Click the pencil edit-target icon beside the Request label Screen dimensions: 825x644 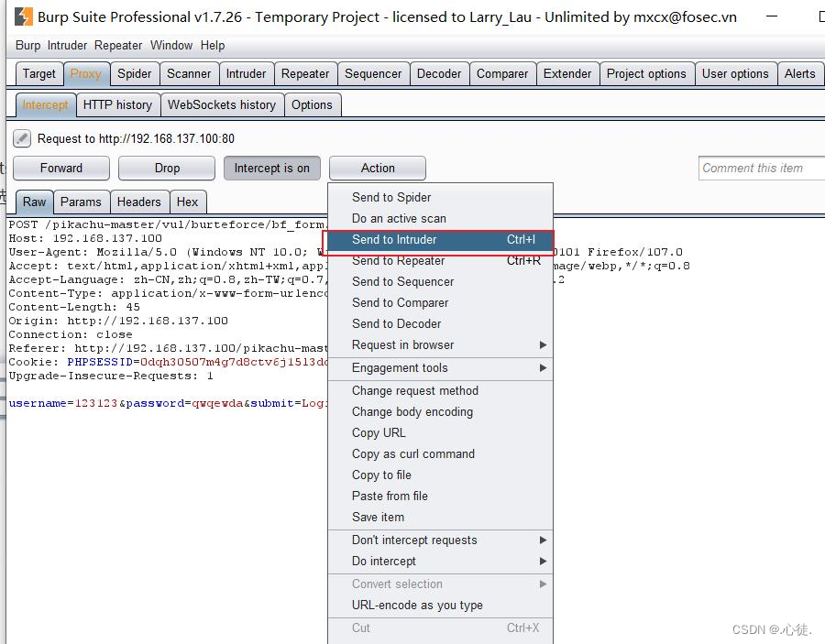[22, 139]
